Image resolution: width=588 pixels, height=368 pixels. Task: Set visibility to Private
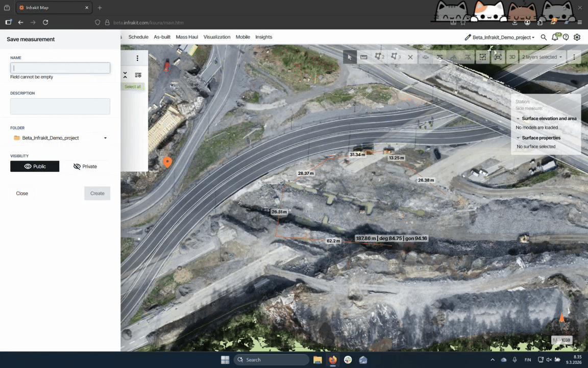click(85, 167)
